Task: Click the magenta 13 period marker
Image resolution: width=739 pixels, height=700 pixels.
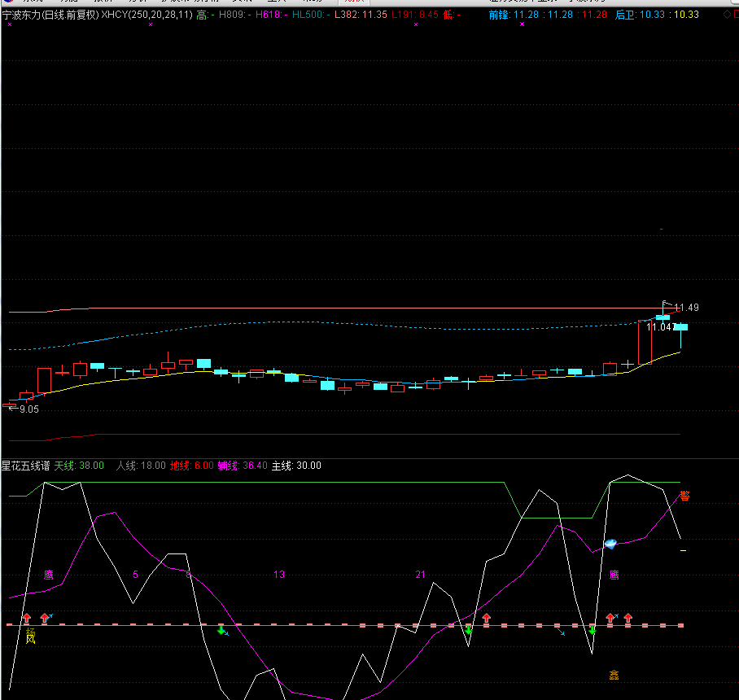Action: 279,575
